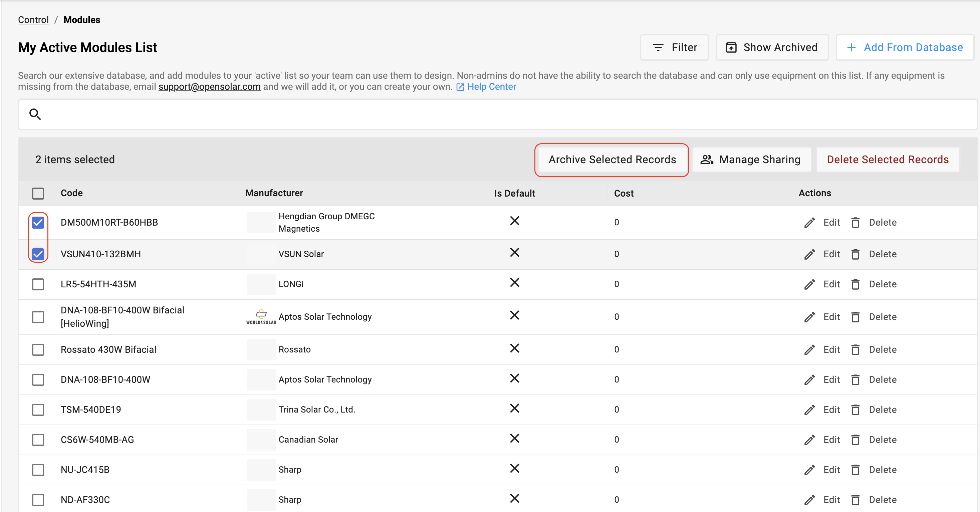Click the trash icon for DNA-108-BF10-400W Bifacial [HelioWing]
This screenshot has height=512, width=980.
tap(855, 317)
